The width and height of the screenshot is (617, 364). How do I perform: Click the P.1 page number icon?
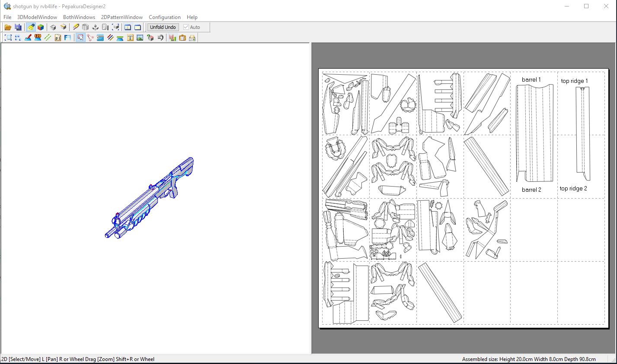[58, 38]
